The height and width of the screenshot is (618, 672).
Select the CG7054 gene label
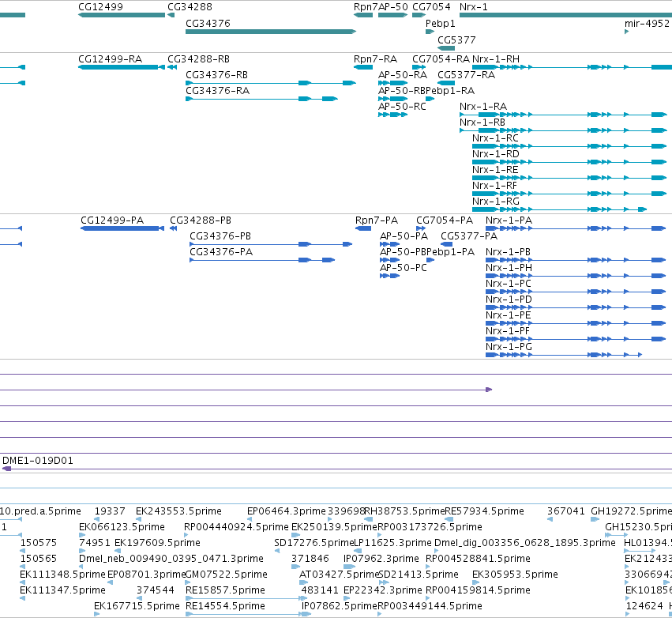pyautogui.click(x=431, y=7)
